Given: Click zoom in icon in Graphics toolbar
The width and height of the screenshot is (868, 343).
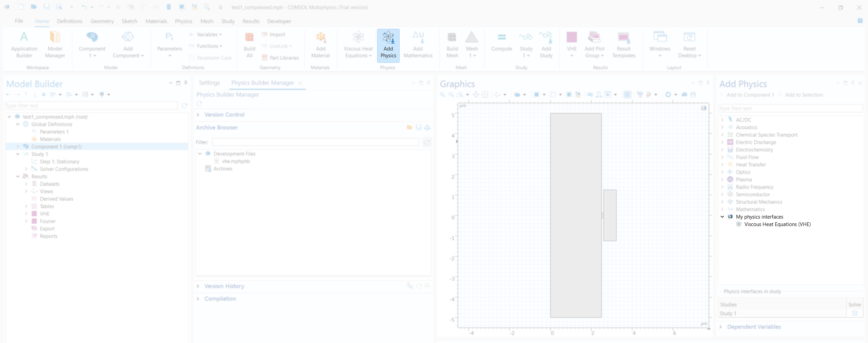Looking at the screenshot, I should point(443,95).
